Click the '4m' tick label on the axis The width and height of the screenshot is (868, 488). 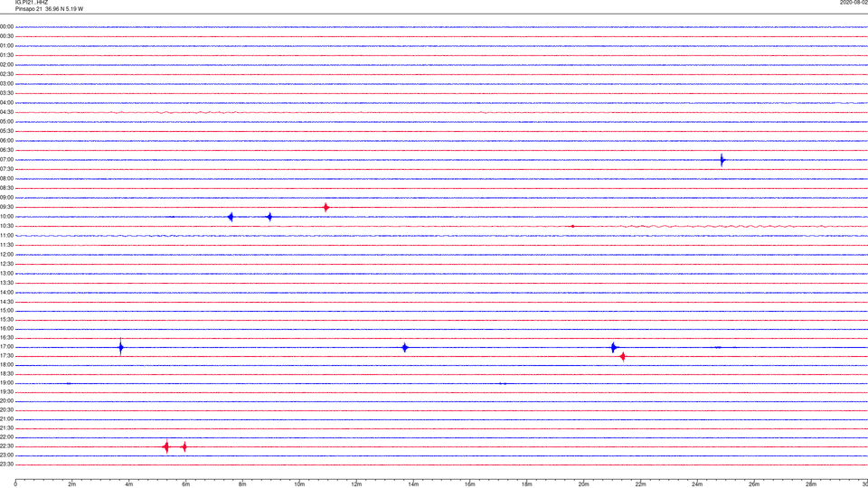pos(129,484)
